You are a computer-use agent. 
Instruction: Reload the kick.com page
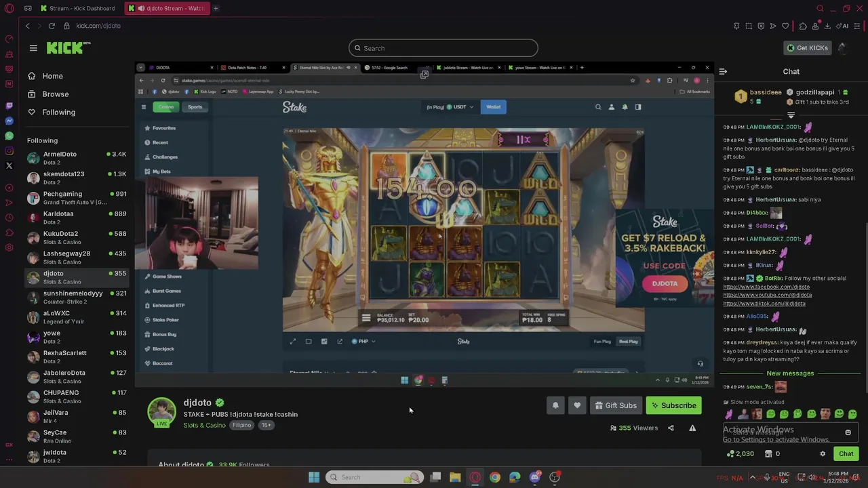coord(52,26)
